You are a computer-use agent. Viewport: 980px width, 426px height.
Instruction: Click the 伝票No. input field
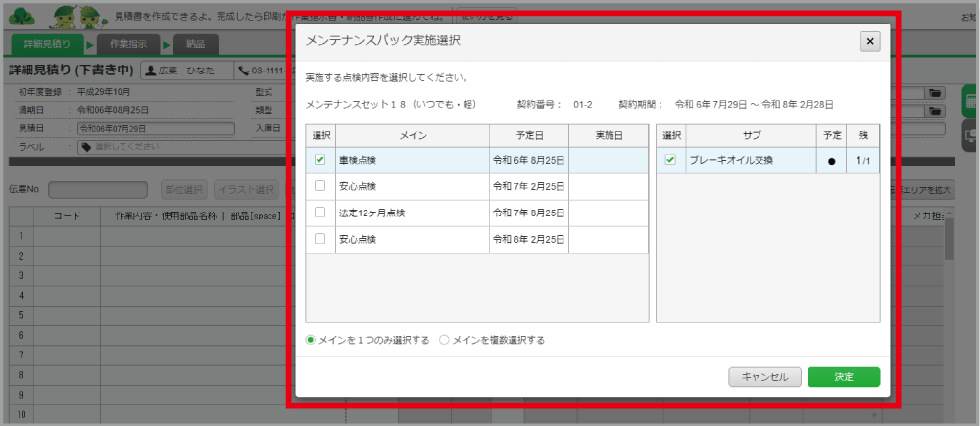click(97, 189)
